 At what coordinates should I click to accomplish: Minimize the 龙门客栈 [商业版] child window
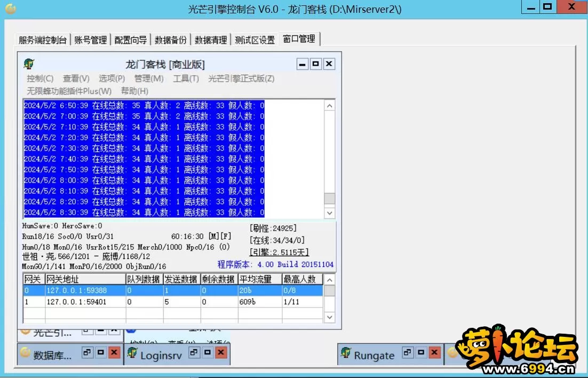(302, 64)
